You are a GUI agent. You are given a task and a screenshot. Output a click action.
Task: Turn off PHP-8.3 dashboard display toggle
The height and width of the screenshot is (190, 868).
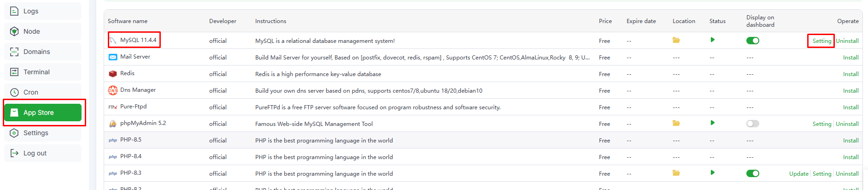pyautogui.click(x=753, y=173)
